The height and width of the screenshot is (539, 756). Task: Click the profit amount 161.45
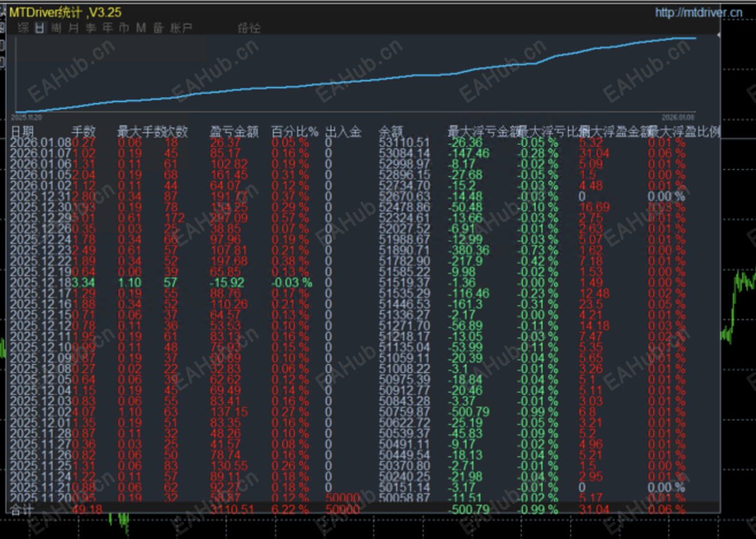coord(229,175)
